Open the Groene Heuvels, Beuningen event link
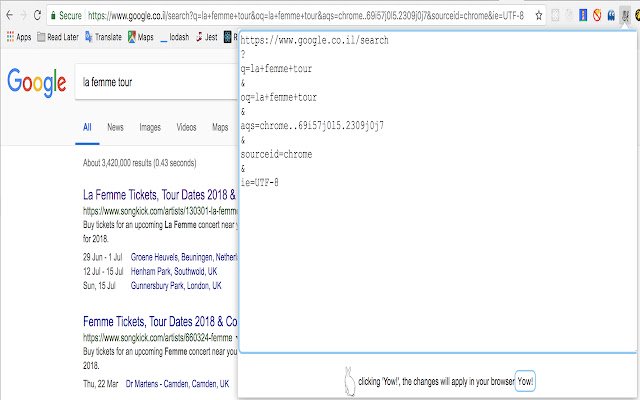The height and width of the screenshot is (400, 640). pos(184,257)
